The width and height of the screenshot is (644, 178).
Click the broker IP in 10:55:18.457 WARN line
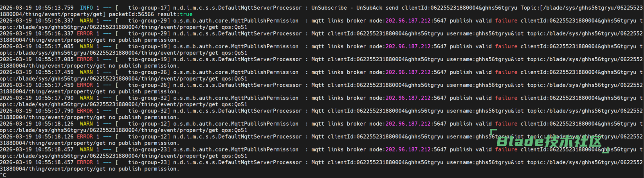pyautogui.click(x=408, y=149)
